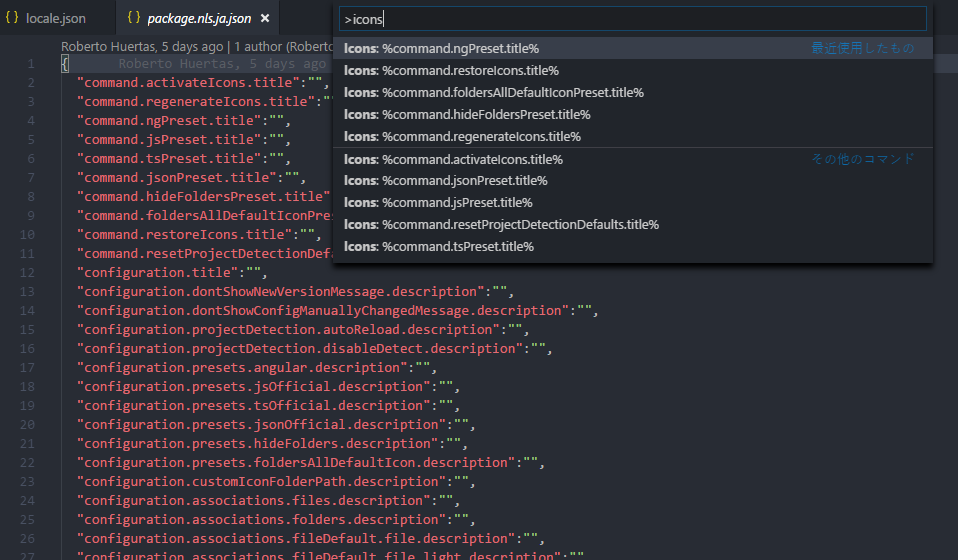This screenshot has height=560, width=958.
Task: Click "configuration.presets.jsonOfficial.description" key
Action: coord(261,424)
